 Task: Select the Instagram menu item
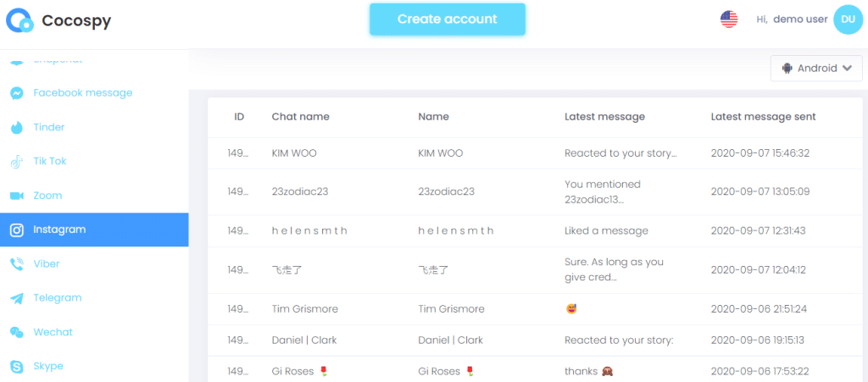[x=94, y=230]
